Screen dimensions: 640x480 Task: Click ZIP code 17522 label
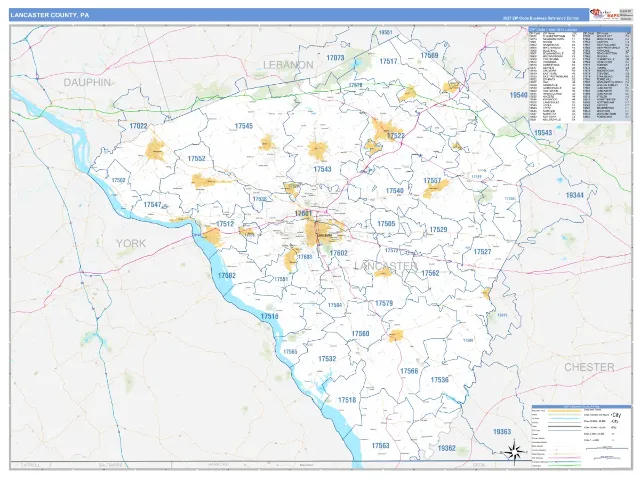point(396,136)
